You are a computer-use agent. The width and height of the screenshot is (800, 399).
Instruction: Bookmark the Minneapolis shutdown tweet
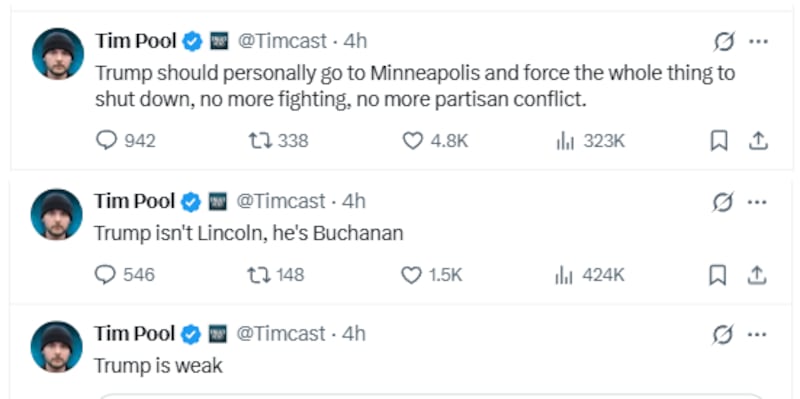pyautogui.click(x=719, y=141)
